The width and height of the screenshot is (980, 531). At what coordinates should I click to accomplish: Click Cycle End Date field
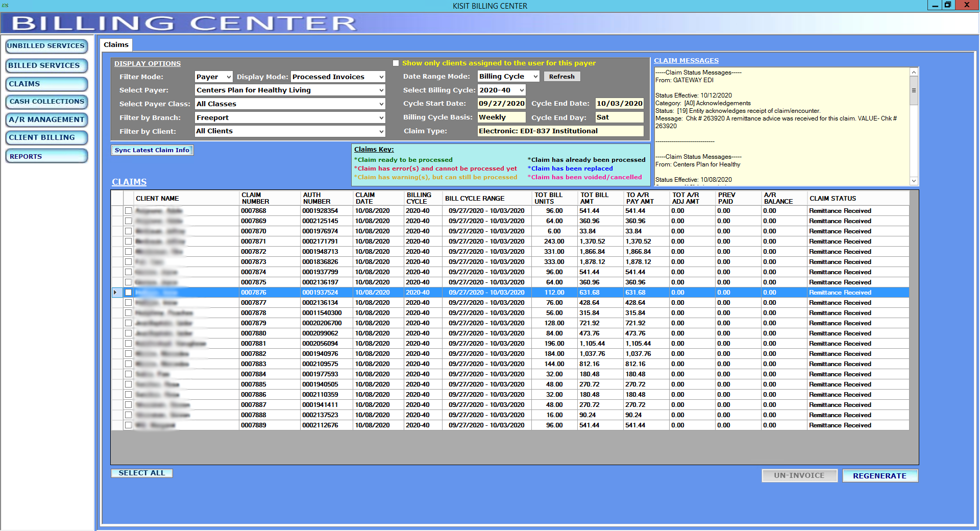620,103
